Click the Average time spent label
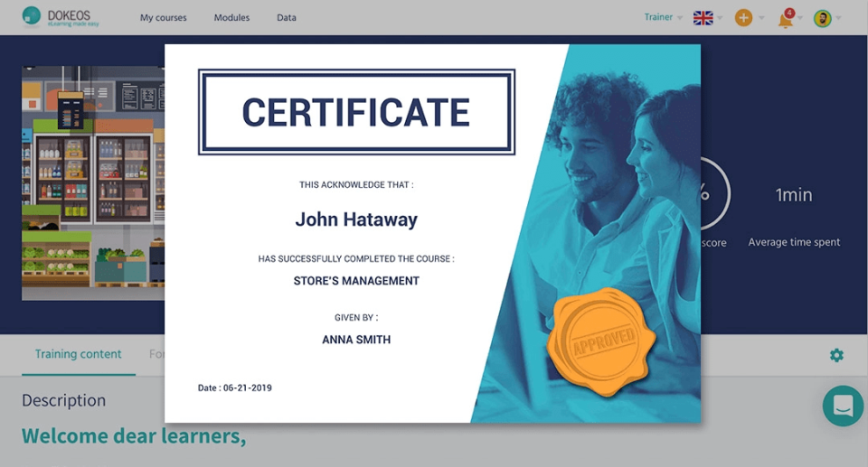 pos(794,242)
